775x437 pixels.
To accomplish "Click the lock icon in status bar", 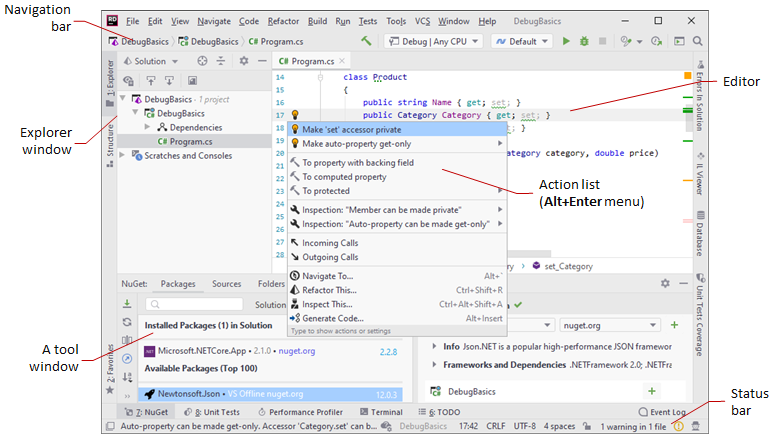I will pos(587,426).
